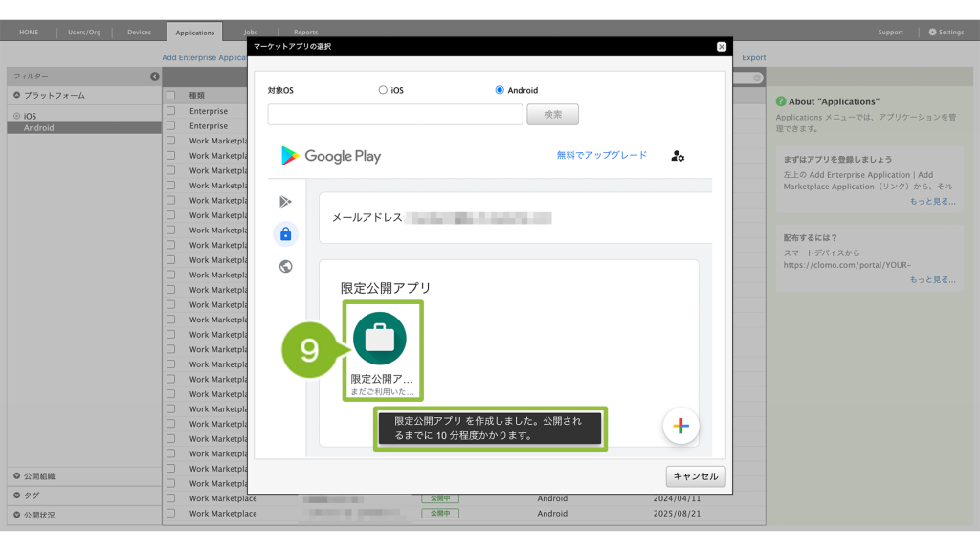
Task: Select the iOS radio button
Action: (x=383, y=90)
